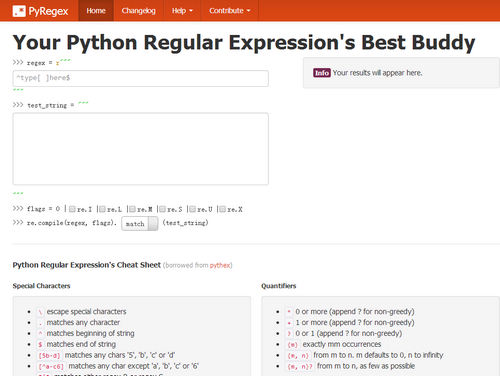Expand the Contribute dropdown menu

229,11
